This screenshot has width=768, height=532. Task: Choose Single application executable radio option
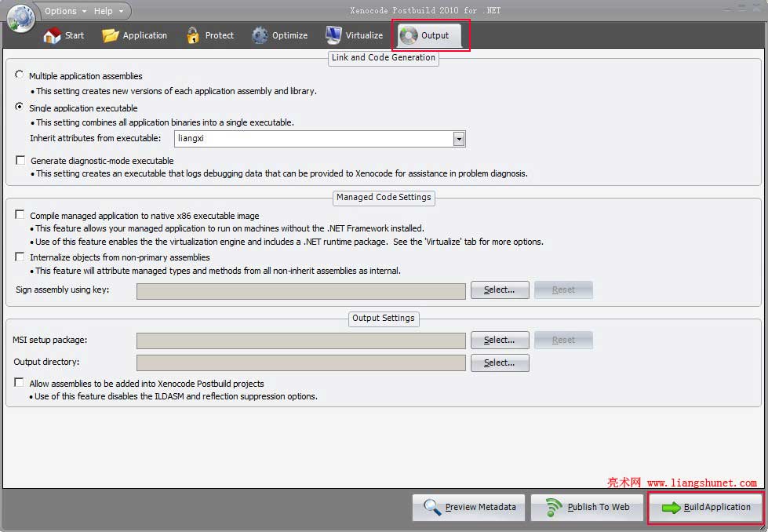[19, 107]
